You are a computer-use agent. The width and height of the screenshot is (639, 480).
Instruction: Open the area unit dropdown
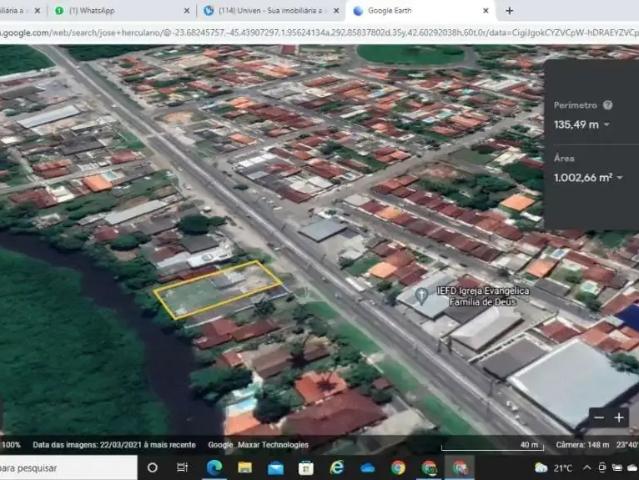click(619, 178)
